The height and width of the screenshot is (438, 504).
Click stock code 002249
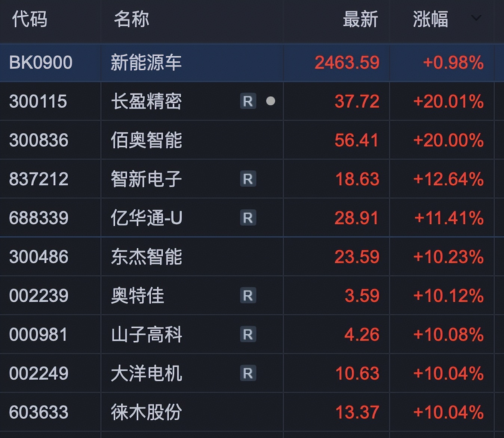click(x=39, y=373)
